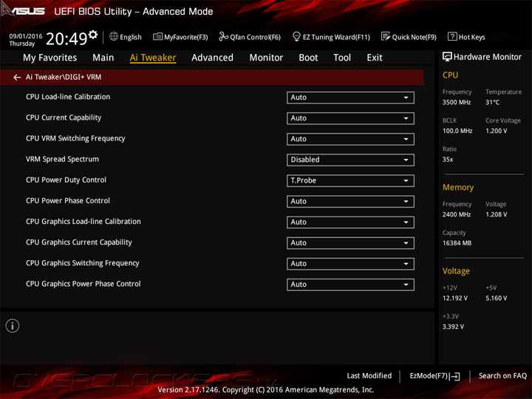Open the clock settings gear icon
Viewport: 532px width, 399px height.
pos(93,34)
